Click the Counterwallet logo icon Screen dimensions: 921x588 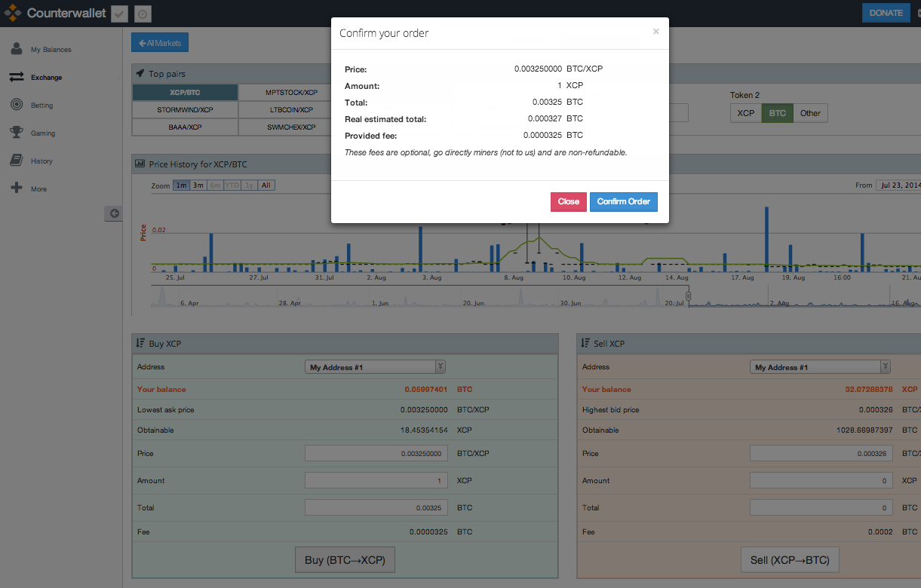(x=14, y=13)
